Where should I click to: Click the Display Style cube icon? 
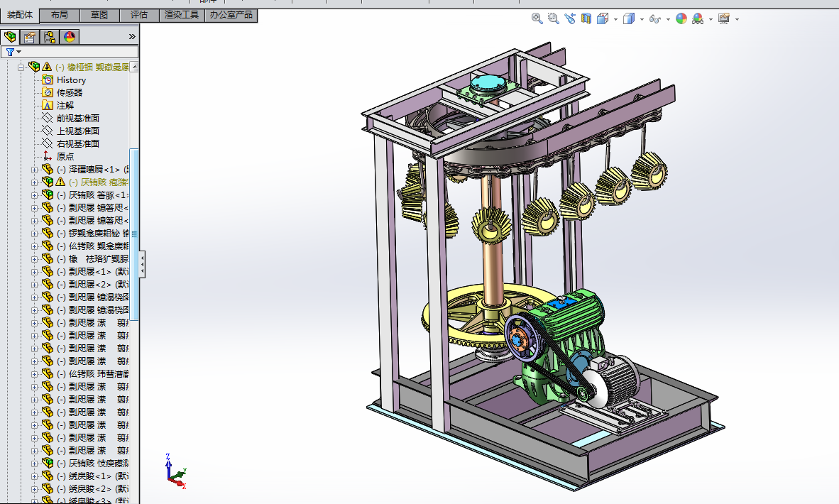(629, 18)
